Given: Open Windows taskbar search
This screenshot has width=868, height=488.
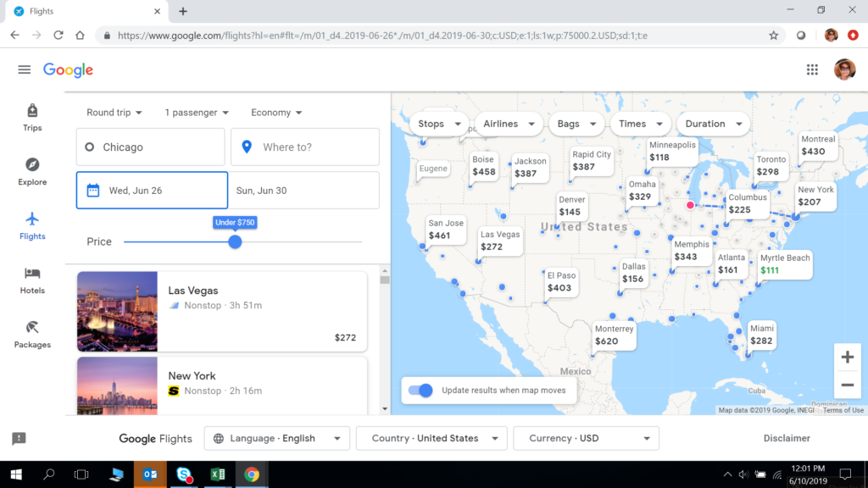Looking at the screenshot, I should click(x=48, y=474).
